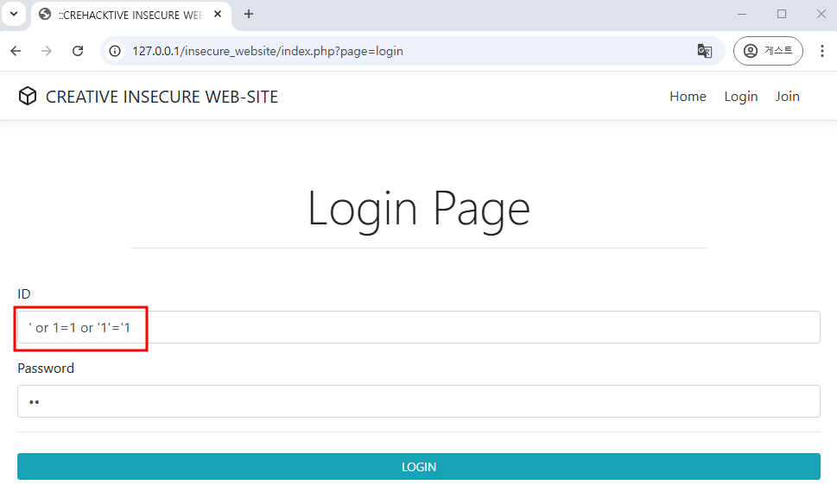The width and height of the screenshot is (837, 504).
Task: Close the CREHACKTIVE INSECURE WEB tab
Action: click(x=218, y=15)
